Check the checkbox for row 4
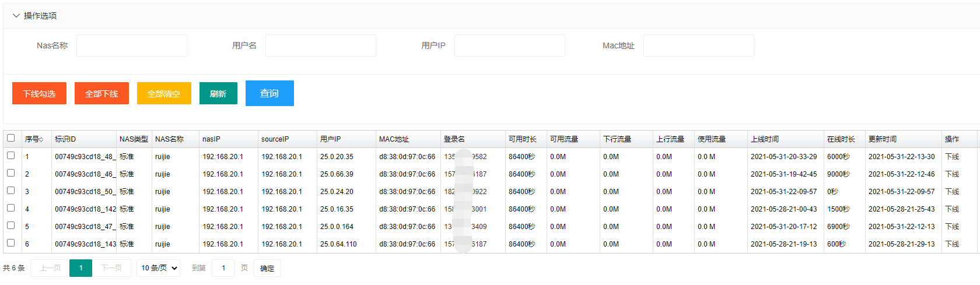 (10, 208)
